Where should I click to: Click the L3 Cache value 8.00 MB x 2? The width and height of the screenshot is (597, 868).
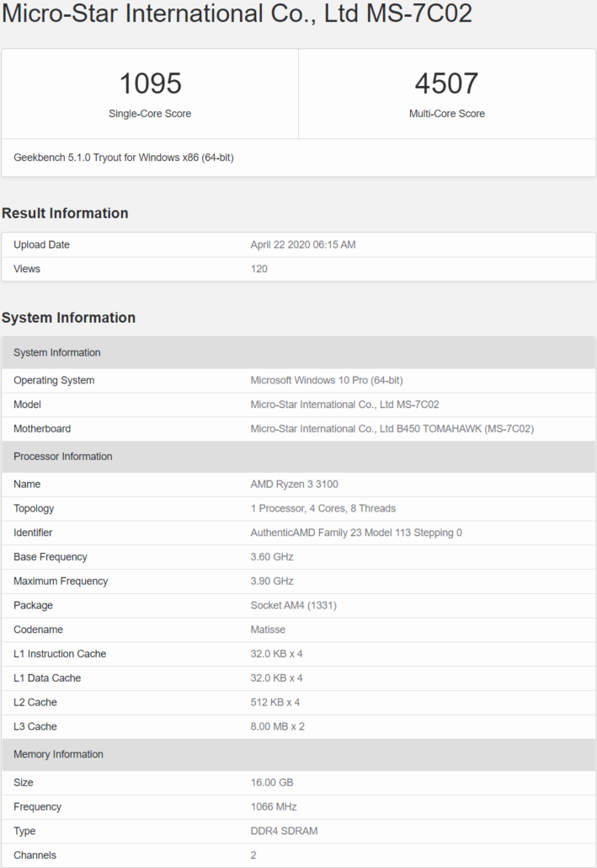pyautogui.click(x=276, y=726)
